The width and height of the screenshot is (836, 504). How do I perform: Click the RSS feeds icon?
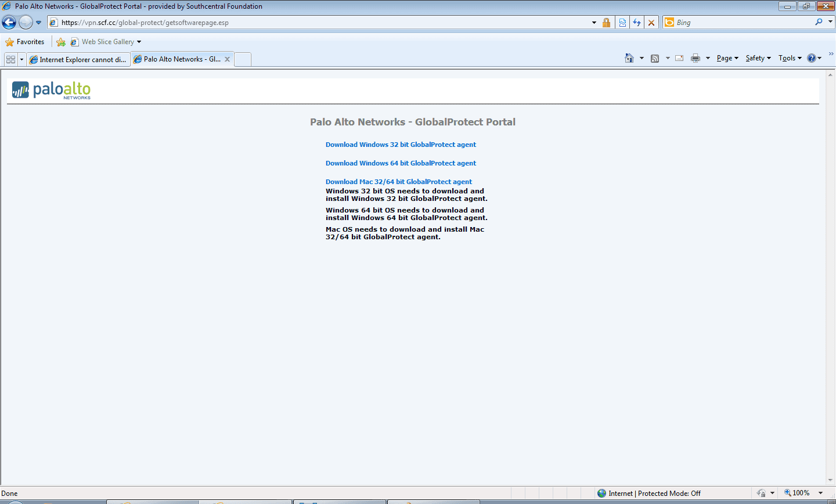tap(655, 58)
